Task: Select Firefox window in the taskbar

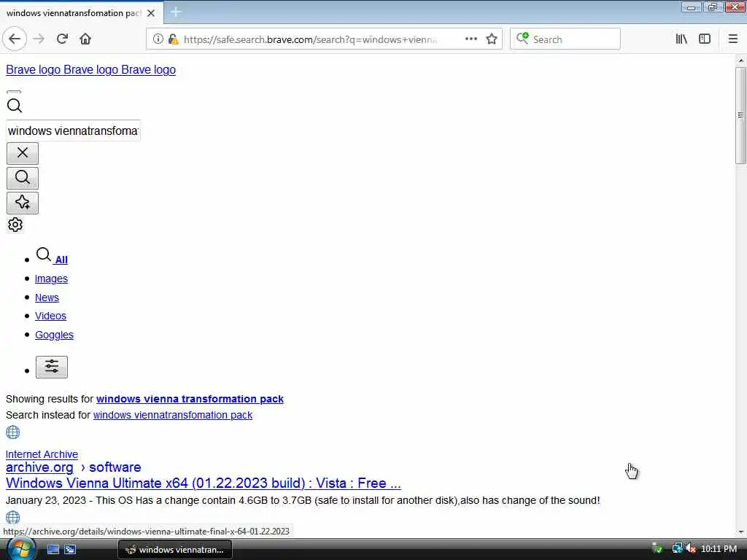Action: click(x=175, y=550)
